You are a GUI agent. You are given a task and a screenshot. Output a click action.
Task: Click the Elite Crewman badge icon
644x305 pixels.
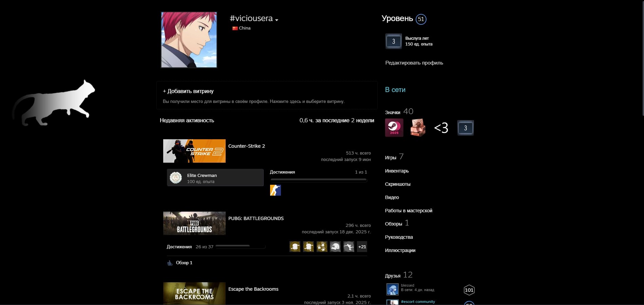click(x=176, y=178)
